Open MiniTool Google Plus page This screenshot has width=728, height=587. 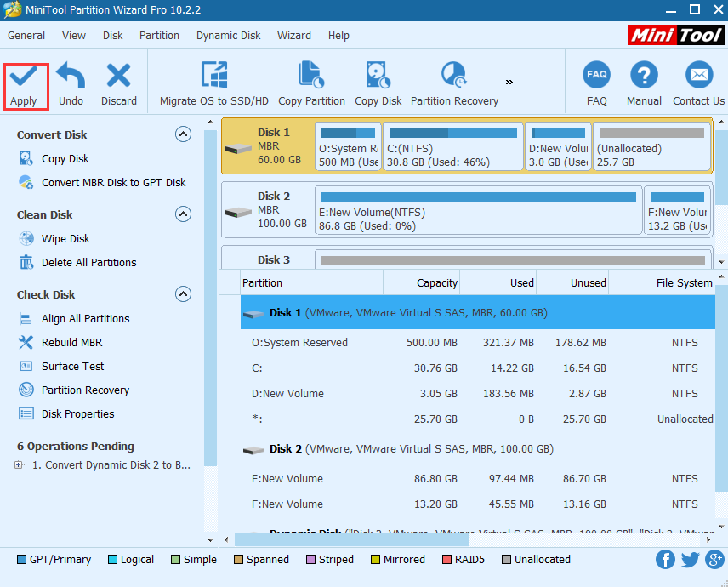coord(715,559)
